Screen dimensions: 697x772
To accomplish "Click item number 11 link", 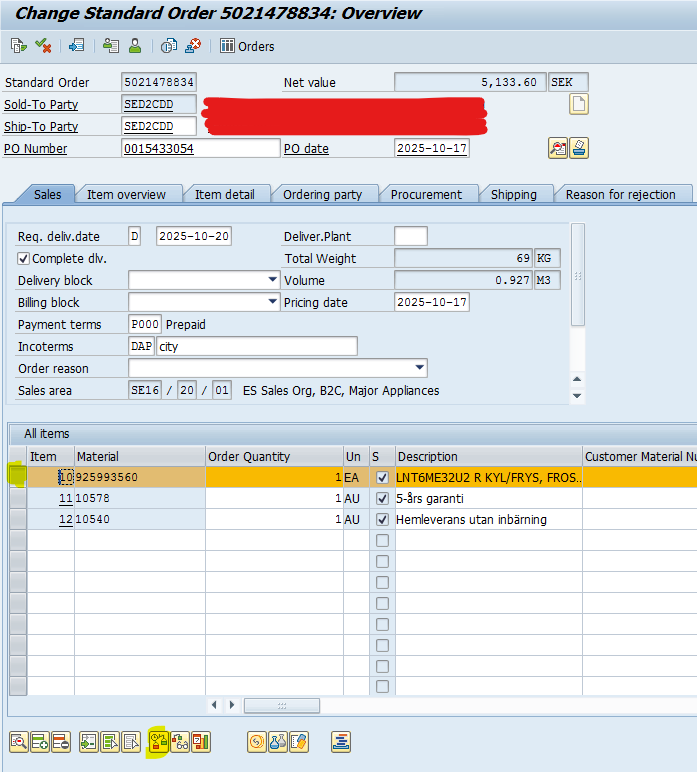I will pos(65,498).
